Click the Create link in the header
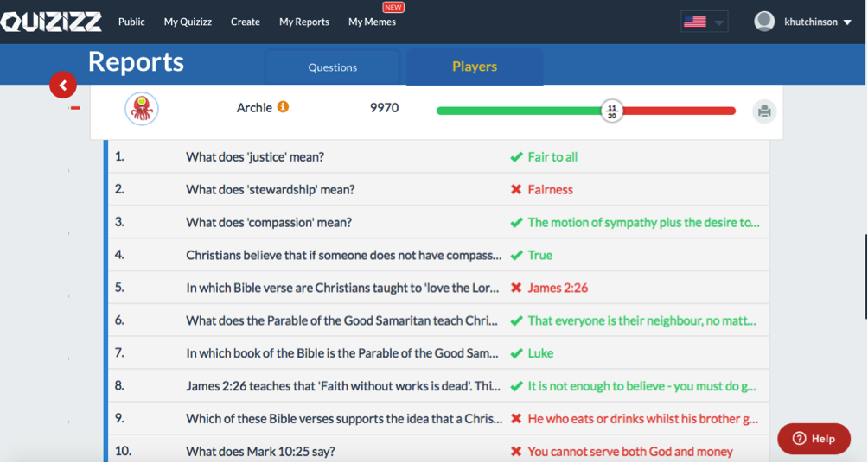The height and width of the screenshot is (463, 868). coord(246,22)
